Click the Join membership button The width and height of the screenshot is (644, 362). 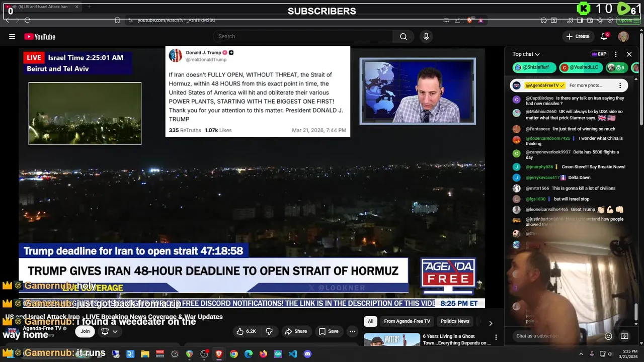[x=85, y=331]
